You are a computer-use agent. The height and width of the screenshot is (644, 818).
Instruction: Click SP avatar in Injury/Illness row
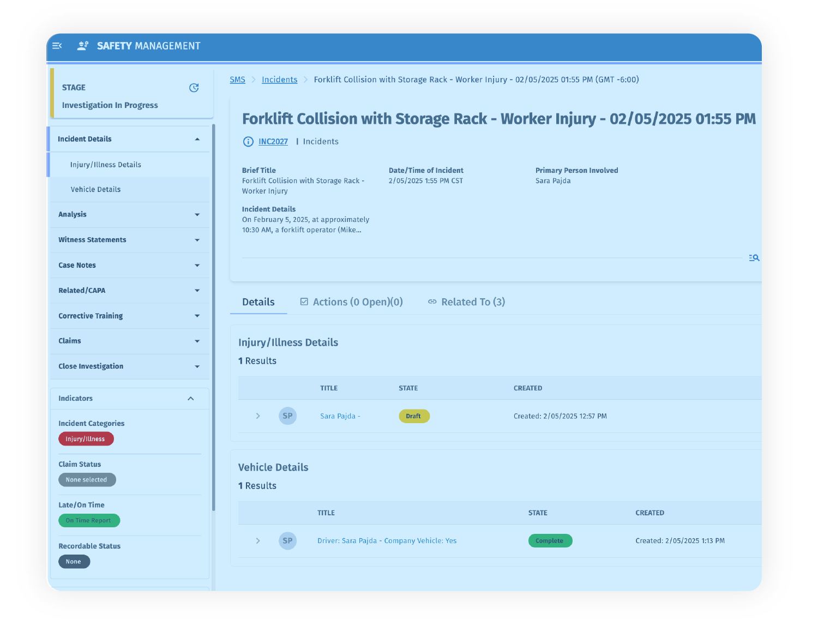pyautogui.click(x=287, y=416)
